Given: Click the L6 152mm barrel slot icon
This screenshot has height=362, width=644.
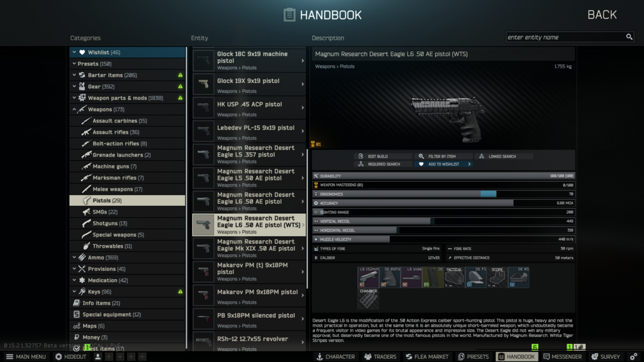Looking at the screenshot, I should point(369,277).
